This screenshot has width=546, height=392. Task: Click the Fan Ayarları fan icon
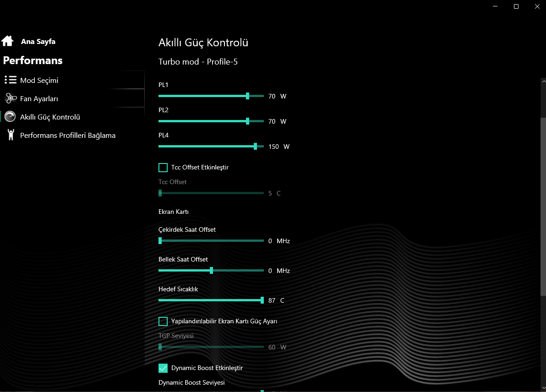pyautogui.click(x=11, y=98)
